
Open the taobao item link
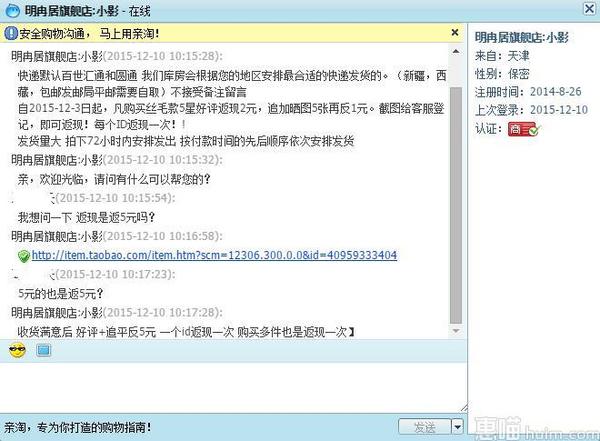[214, 255]
